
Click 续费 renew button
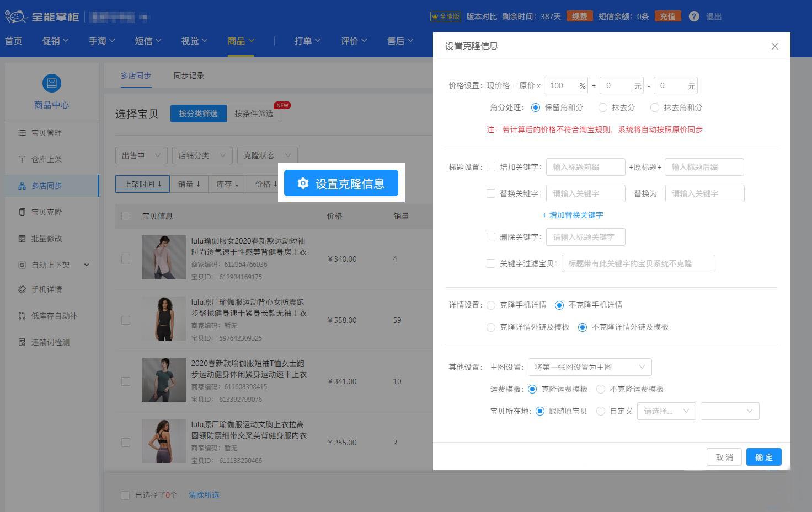pos(579,17)
